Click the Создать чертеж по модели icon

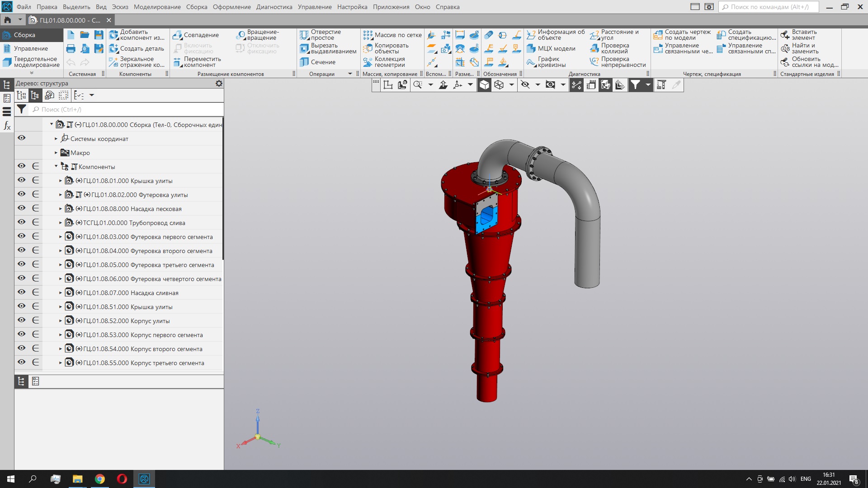658,35
